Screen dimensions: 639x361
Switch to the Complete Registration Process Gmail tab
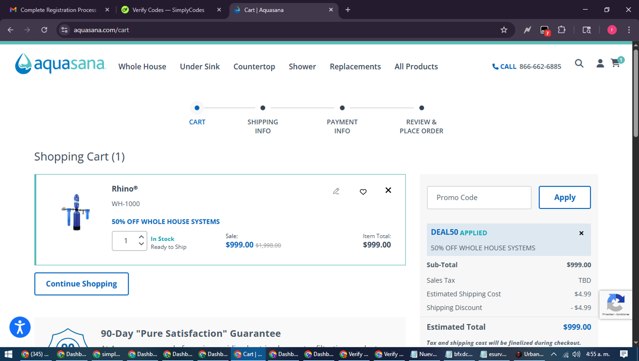[x=59, y=10]
